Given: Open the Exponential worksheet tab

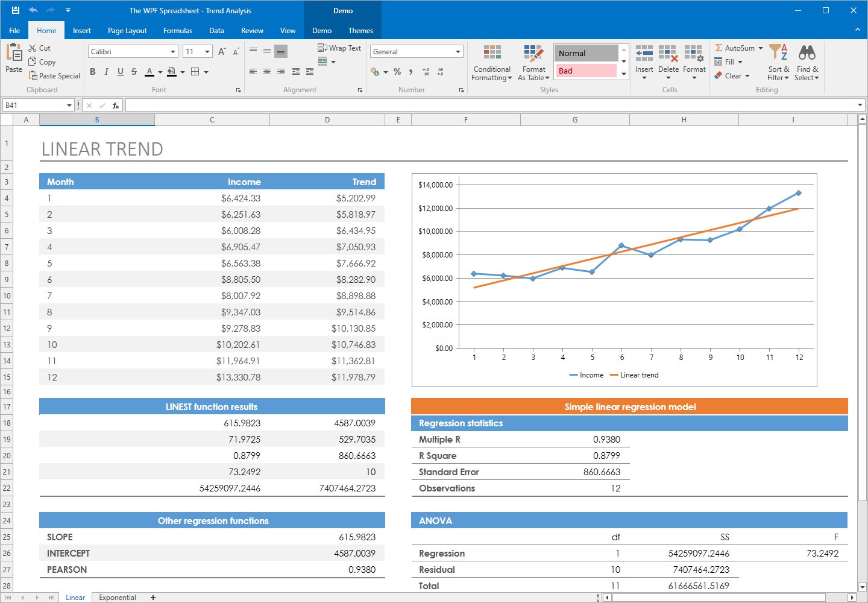Looking at the screenshot, I should (118, 598).
